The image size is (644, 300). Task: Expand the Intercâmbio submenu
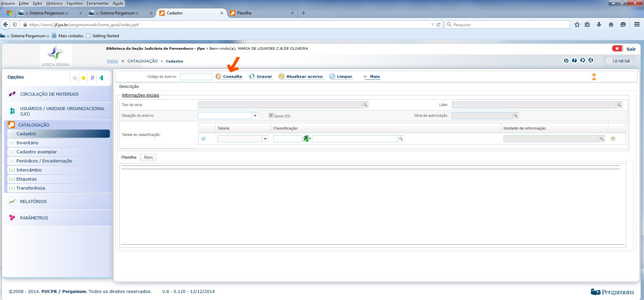[29, 170]
